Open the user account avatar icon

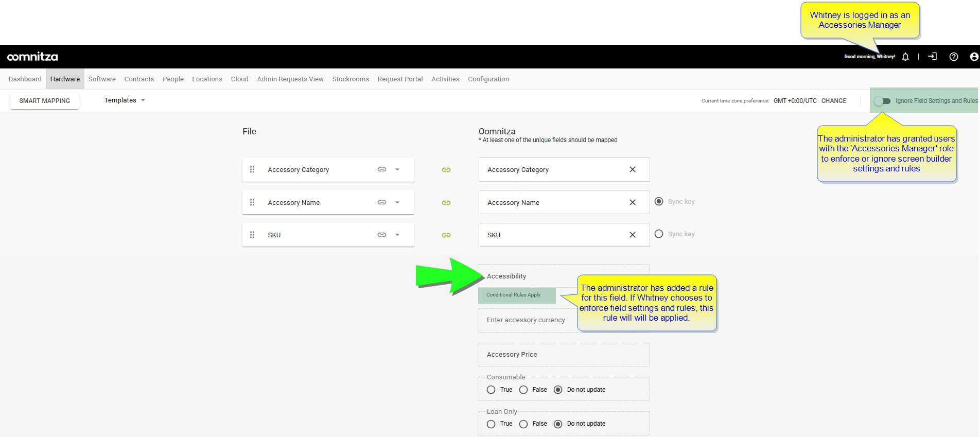(974, 57)
